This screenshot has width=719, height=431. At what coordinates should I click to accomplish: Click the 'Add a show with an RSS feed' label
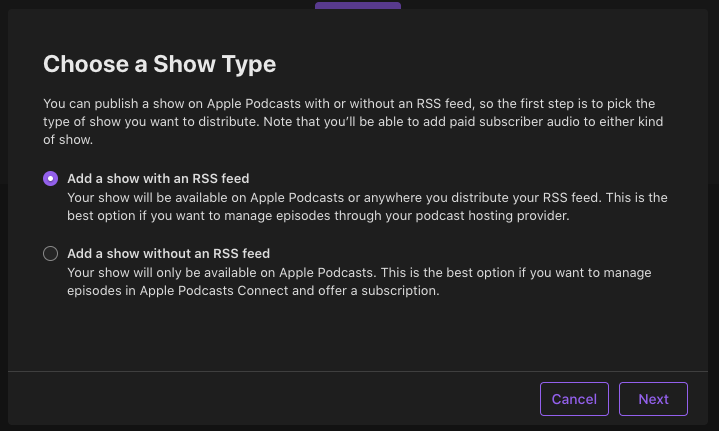tap(158, 178)
